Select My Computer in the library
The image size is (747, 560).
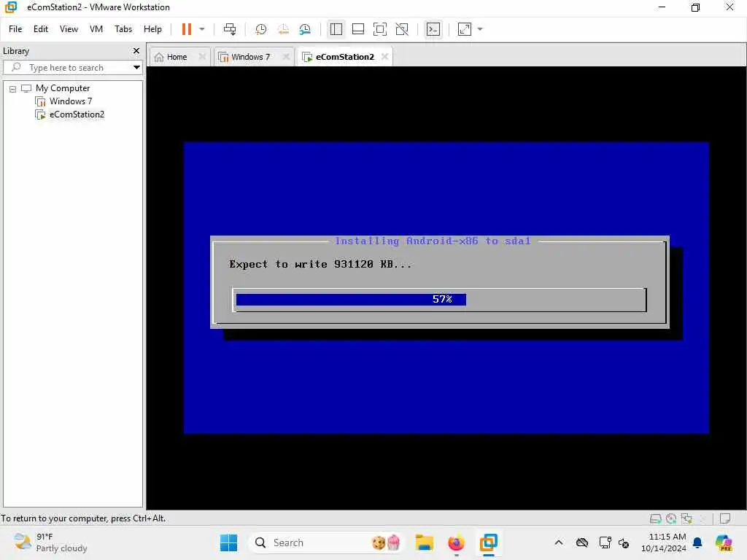(63, 88)
